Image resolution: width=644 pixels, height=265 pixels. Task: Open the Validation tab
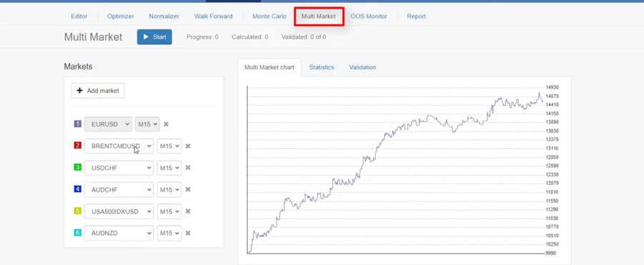tap(362, 67)
